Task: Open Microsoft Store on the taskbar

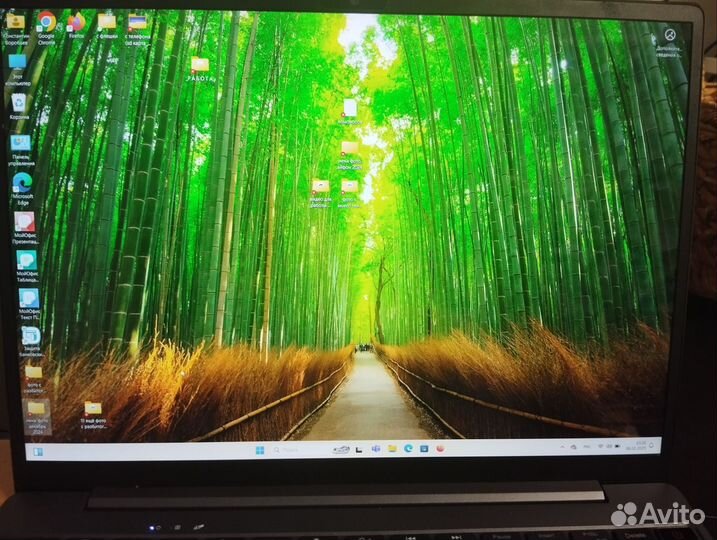Action: point(424,449)
